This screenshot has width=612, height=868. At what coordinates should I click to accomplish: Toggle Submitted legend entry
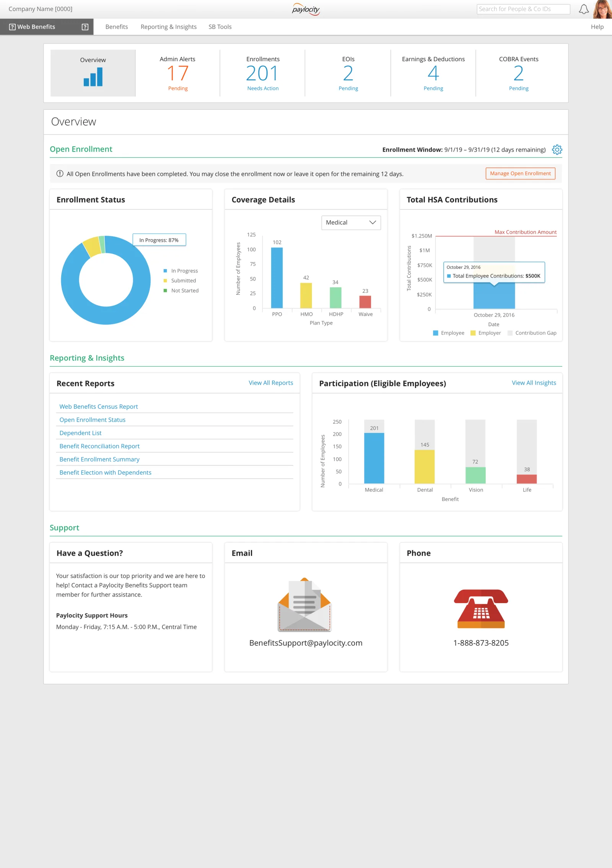click(180, 281)
